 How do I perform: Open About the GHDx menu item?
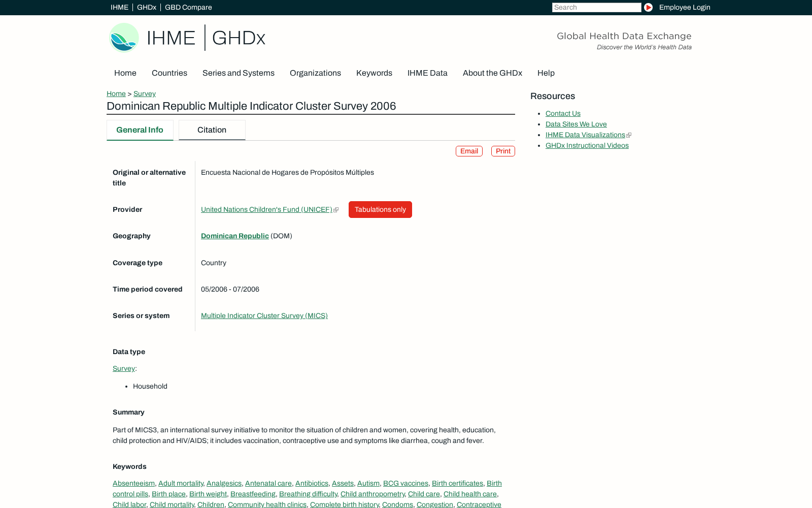(x=492, y=73)
